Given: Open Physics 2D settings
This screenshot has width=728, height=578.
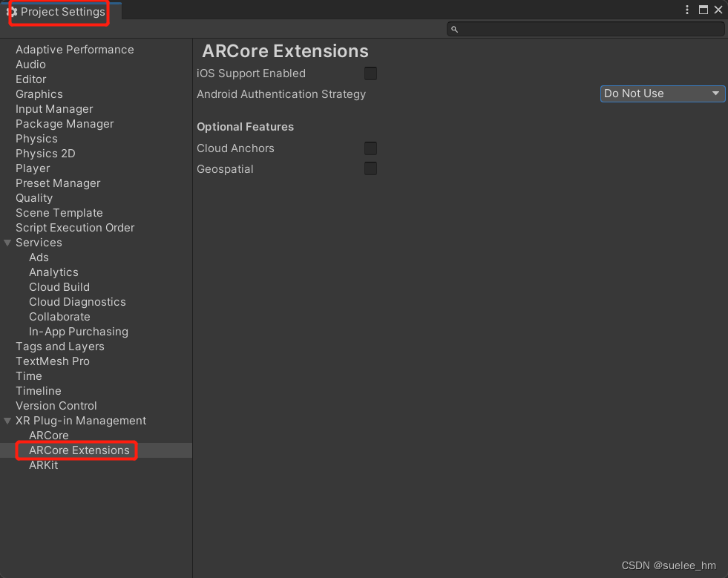Looking at the screenshot, I should pyautogui.click(x=45, y=154).
